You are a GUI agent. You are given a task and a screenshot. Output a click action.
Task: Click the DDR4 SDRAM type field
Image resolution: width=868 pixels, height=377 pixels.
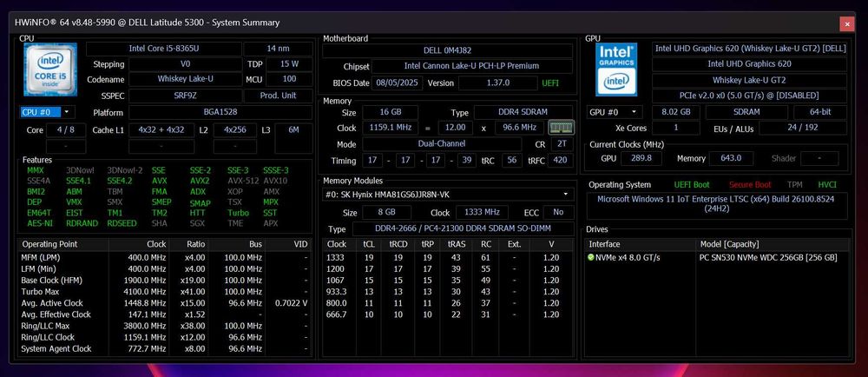523,112
